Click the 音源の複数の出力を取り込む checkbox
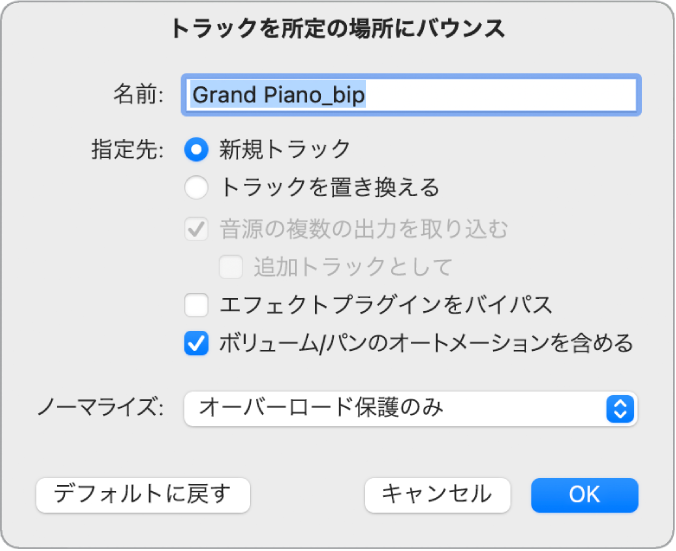The height and width of the screenshot is (551, 676). click(197, 229)
